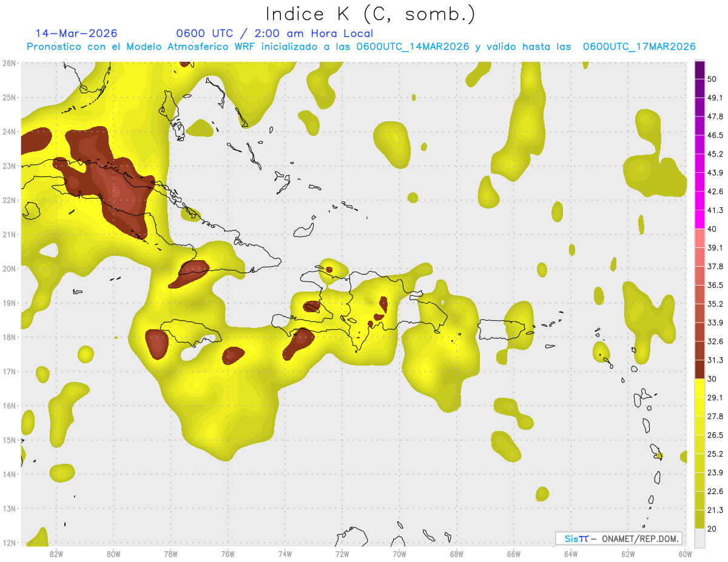
Task: Click the colorbar value "31.3"
Action: coord(715,360)
